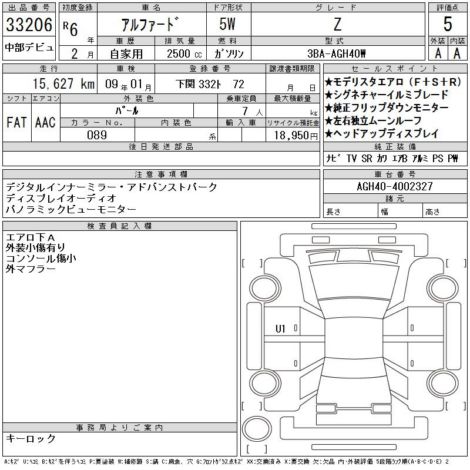The width and height of the screenshot is (470, 470).
Task: Click the spare tire circle in the diagram
Action: point(257,429)
